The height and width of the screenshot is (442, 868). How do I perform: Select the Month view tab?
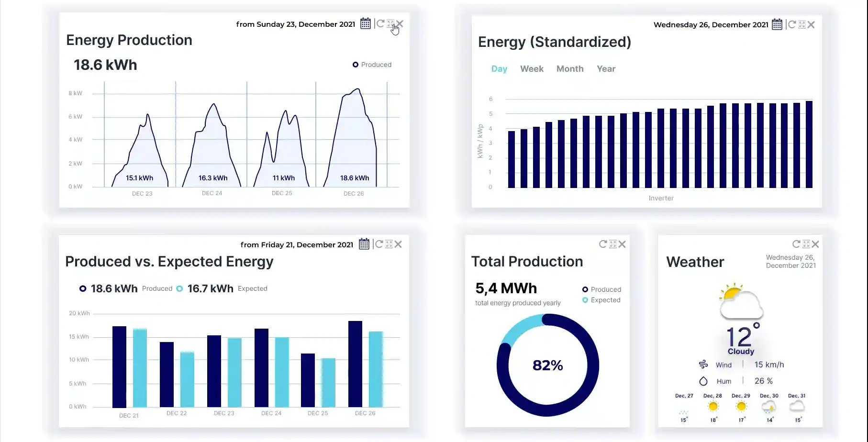pos(569,69)
